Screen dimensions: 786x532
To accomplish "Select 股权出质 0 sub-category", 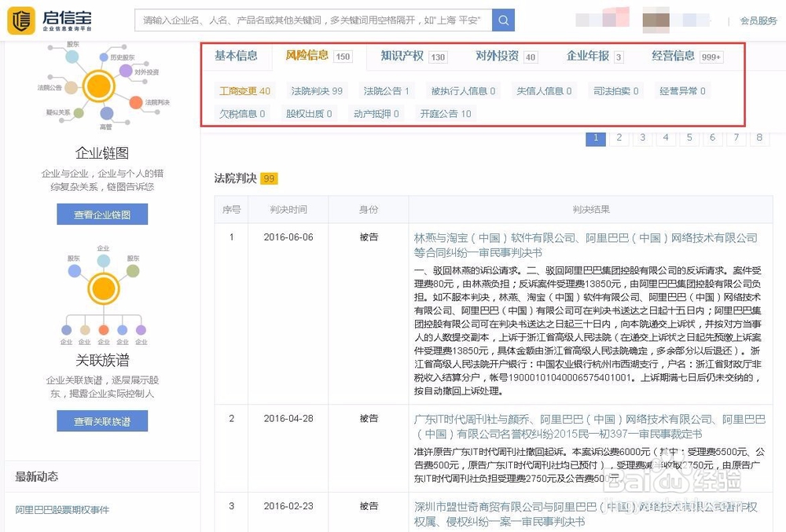I will (309, 114).
